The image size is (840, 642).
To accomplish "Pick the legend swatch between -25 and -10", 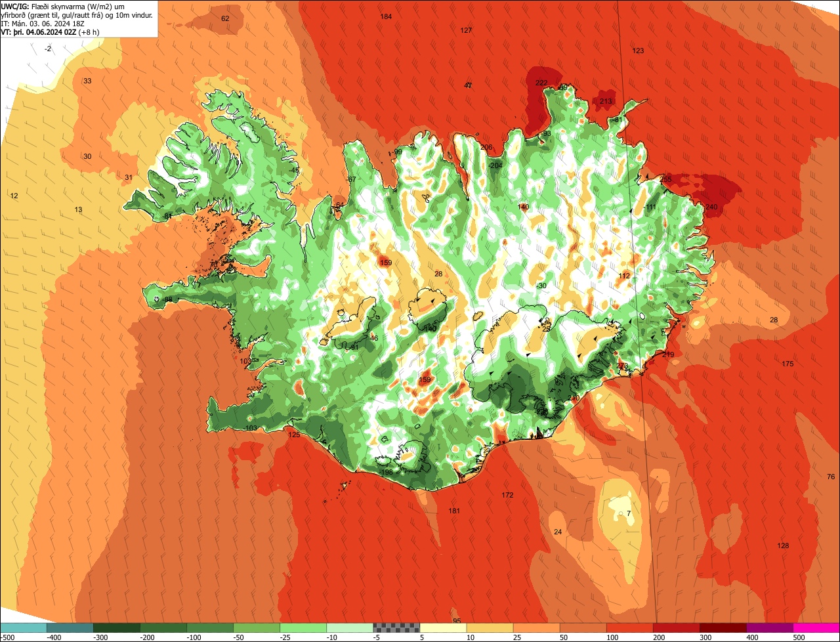I will [303, 628].
